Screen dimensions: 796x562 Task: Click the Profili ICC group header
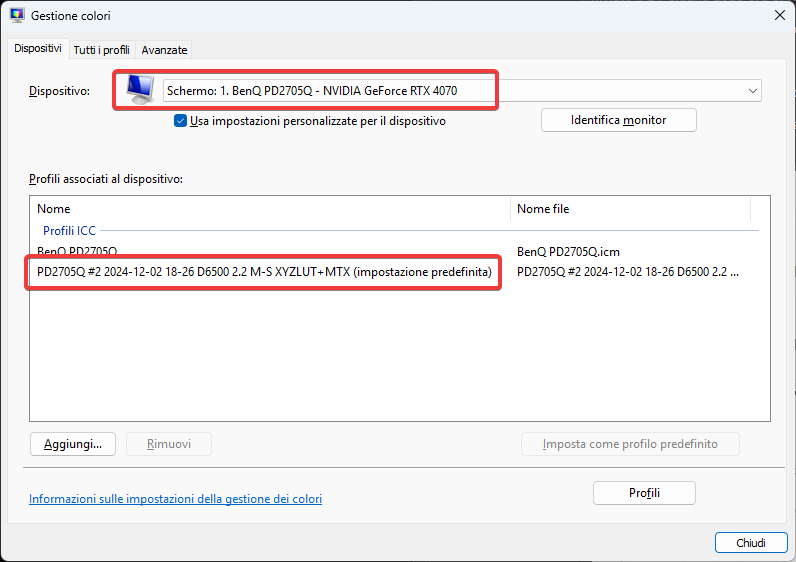[x=69, y=230]
